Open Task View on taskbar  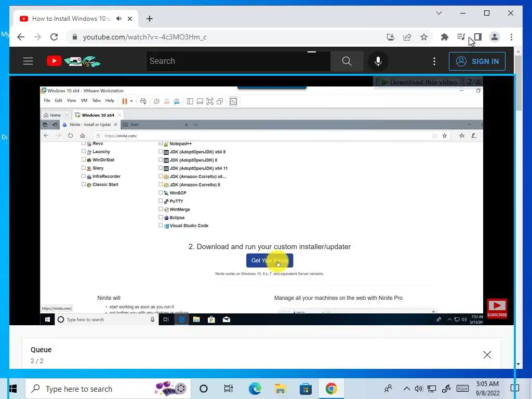pos(229,389)
